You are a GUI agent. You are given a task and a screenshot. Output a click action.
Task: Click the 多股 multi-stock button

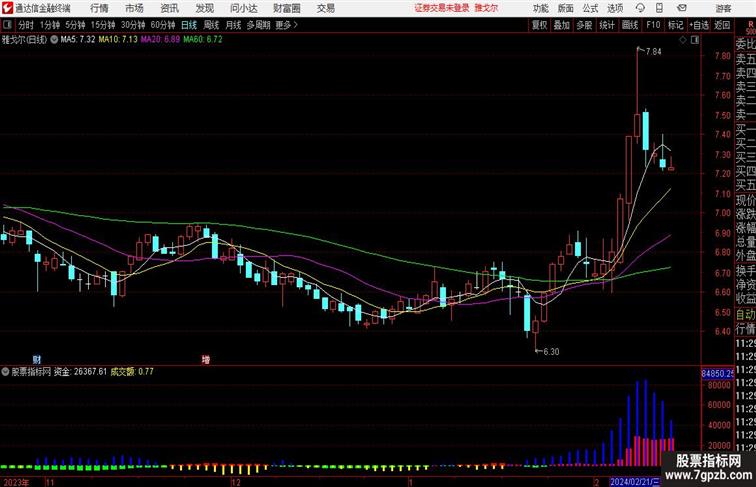[x=584, y=25]
